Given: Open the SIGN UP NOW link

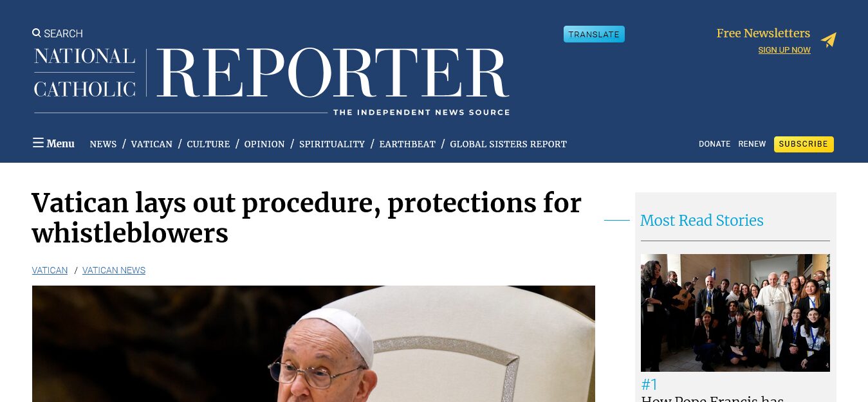Looking at the screenshot, I should pos(784,50).
